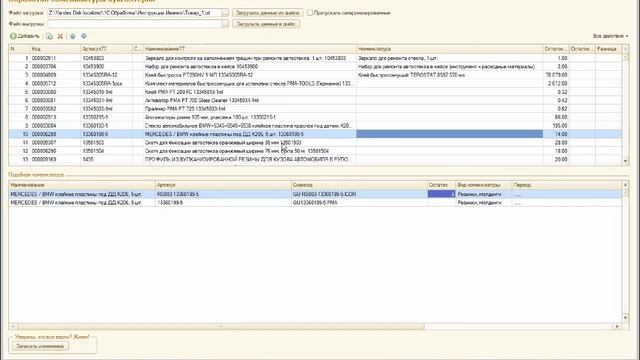Select row 12 with article 13501504
This screenshot has width=640, height=360.
(x=315, y=151)
